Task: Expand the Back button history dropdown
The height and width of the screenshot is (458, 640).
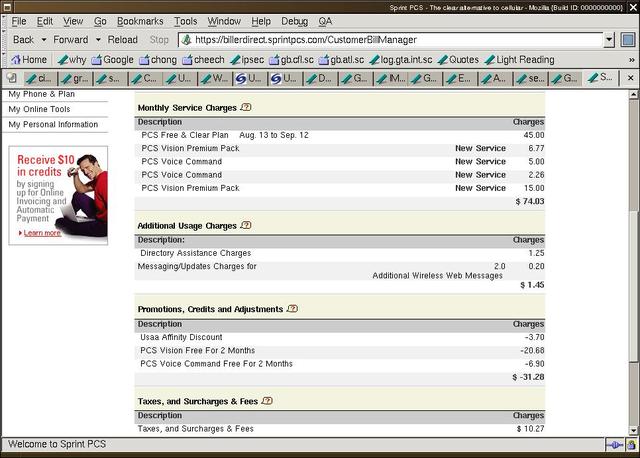Action: coord(44,40)
